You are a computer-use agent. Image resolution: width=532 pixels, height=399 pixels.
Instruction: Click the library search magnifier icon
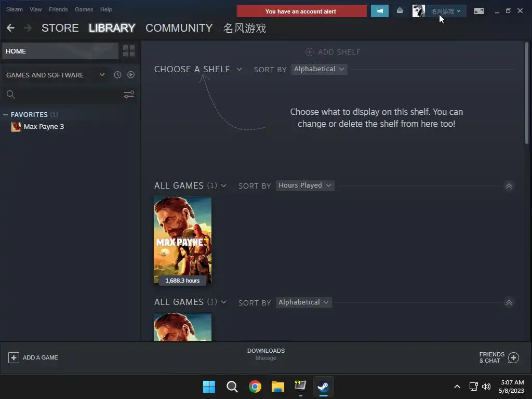11,95
